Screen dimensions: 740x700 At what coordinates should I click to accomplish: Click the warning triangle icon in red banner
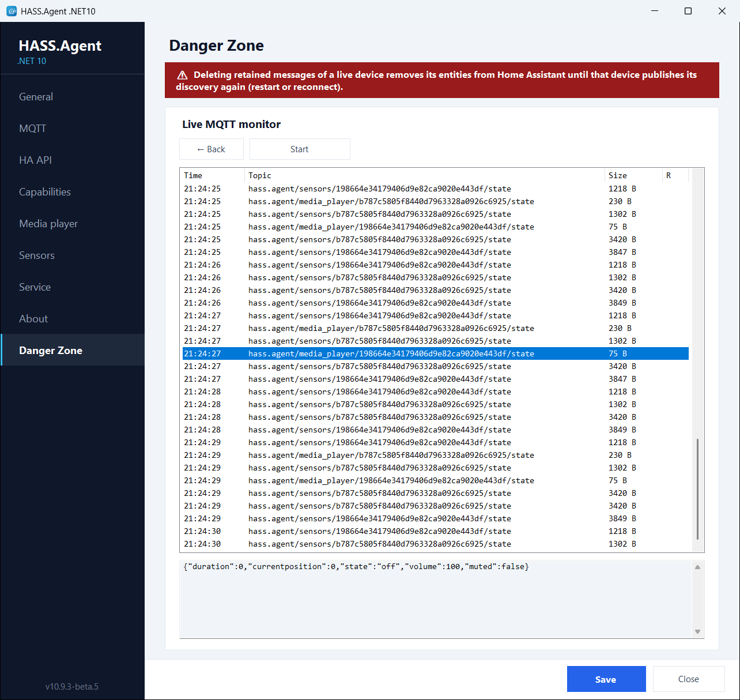[x=182, y=75]
